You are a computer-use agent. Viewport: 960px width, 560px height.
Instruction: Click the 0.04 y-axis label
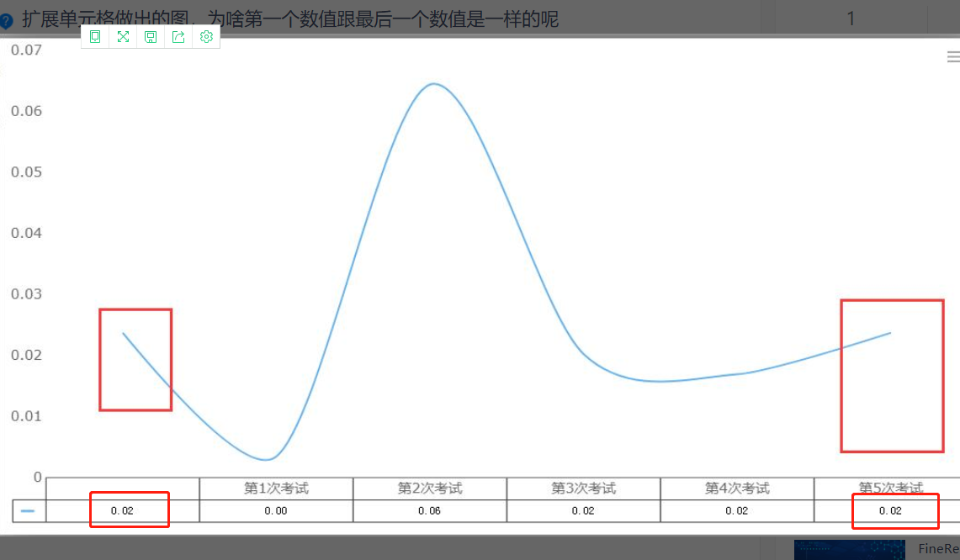[26, 233]
